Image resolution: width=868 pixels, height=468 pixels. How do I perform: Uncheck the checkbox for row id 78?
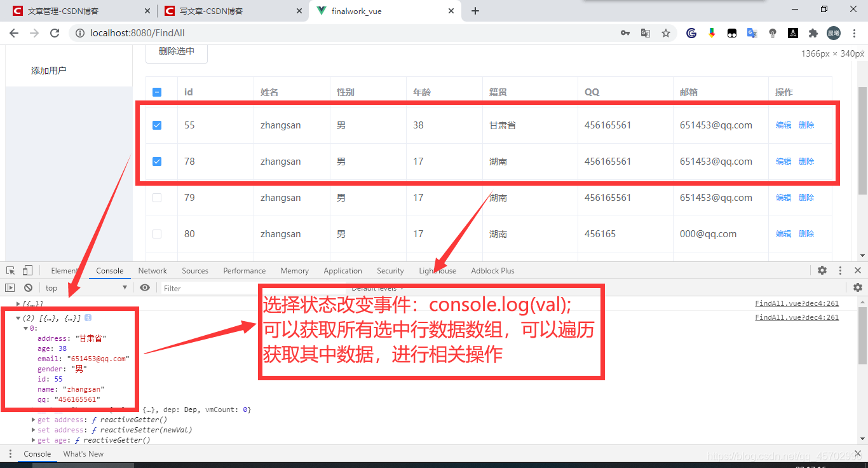[x=156, y=162]
